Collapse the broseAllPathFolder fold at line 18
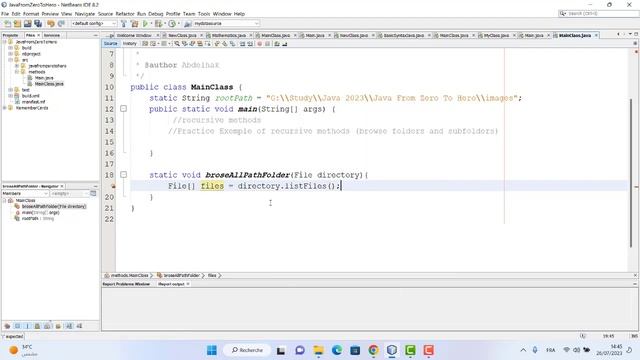The image size is (640, 360). coord(123,175)
